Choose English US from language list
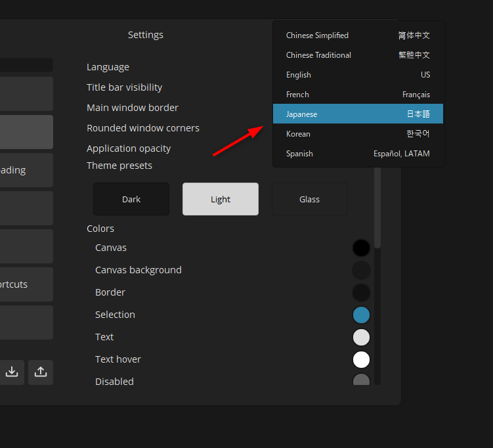 coord(358,75)
